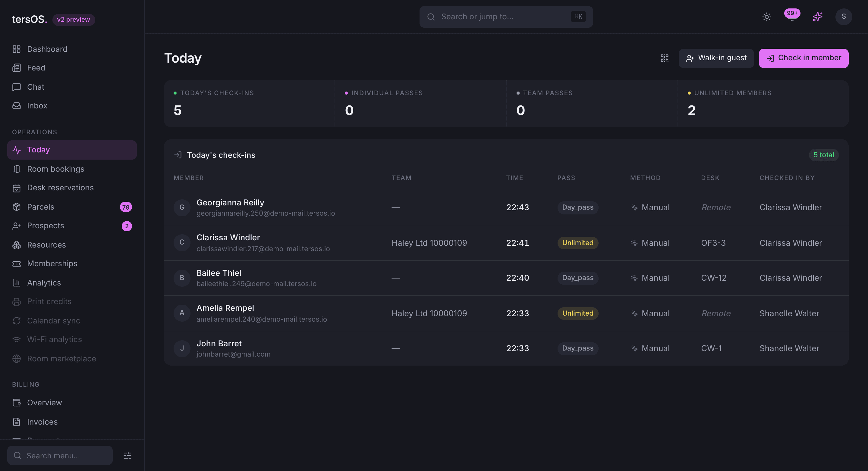Click the tersOS logo

pyautogui.click(x=30, y=19)
